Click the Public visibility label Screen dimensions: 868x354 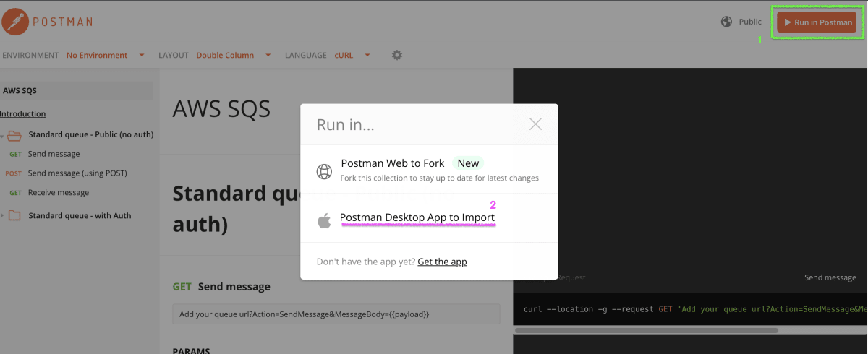coord(750,22)
